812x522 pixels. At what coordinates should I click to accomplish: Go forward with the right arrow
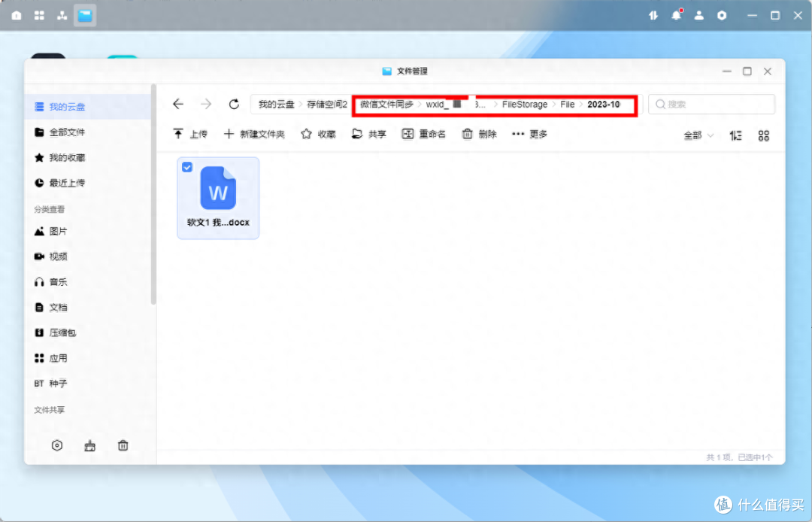206,104
